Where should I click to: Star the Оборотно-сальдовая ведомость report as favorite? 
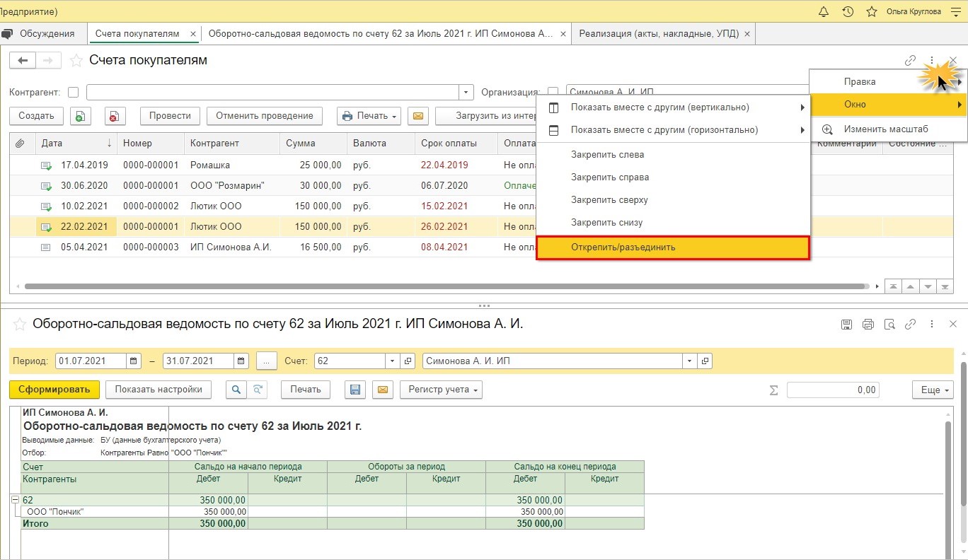(x=19, y=324)
